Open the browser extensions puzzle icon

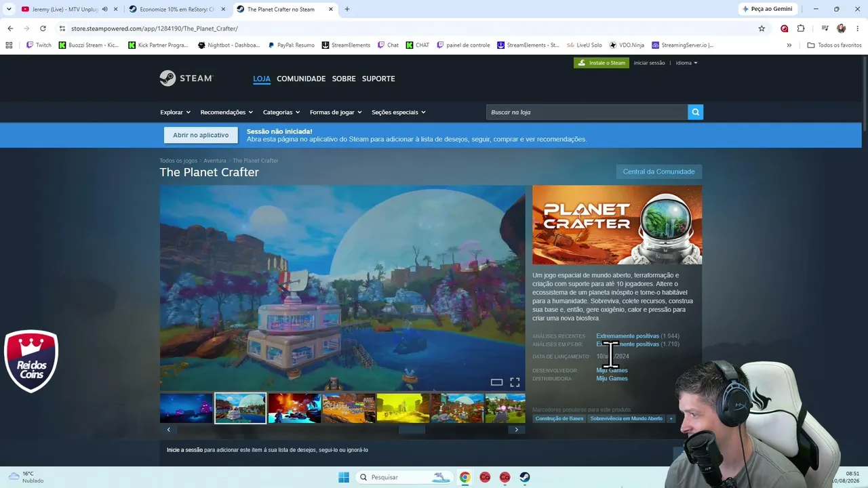[801, 28]
